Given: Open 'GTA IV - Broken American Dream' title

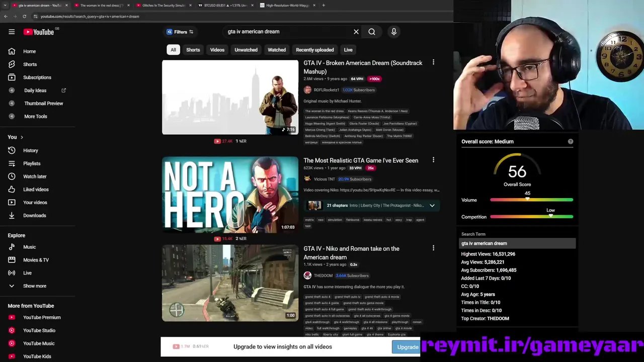Looking at the screenshot, I should pos(363,67).
